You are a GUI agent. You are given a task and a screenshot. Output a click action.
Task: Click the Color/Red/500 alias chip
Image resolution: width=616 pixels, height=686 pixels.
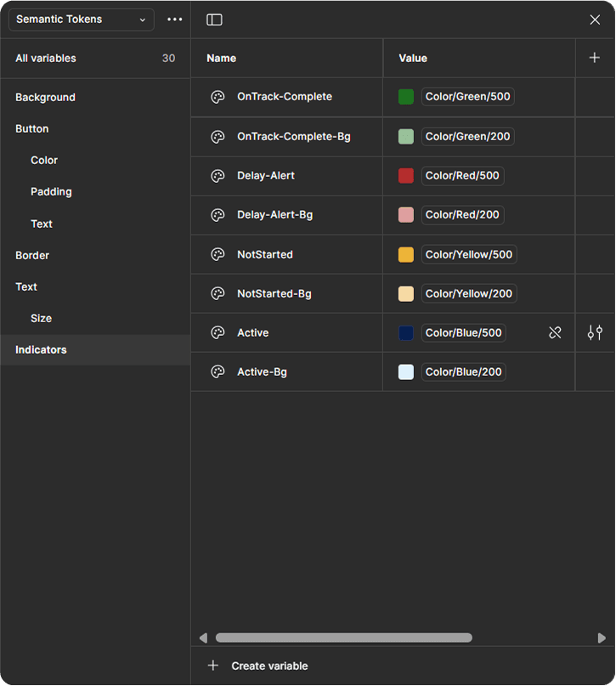point(462,176)
